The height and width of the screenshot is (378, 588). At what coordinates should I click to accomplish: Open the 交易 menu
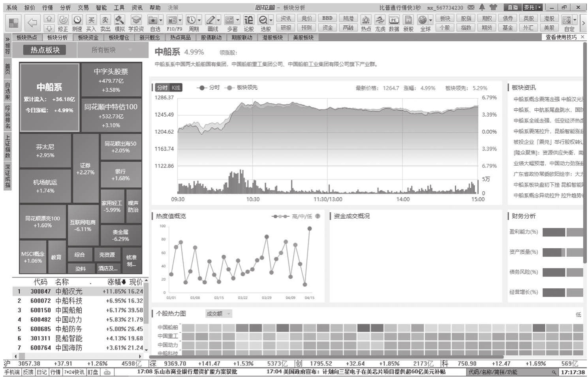coord(83,8)
